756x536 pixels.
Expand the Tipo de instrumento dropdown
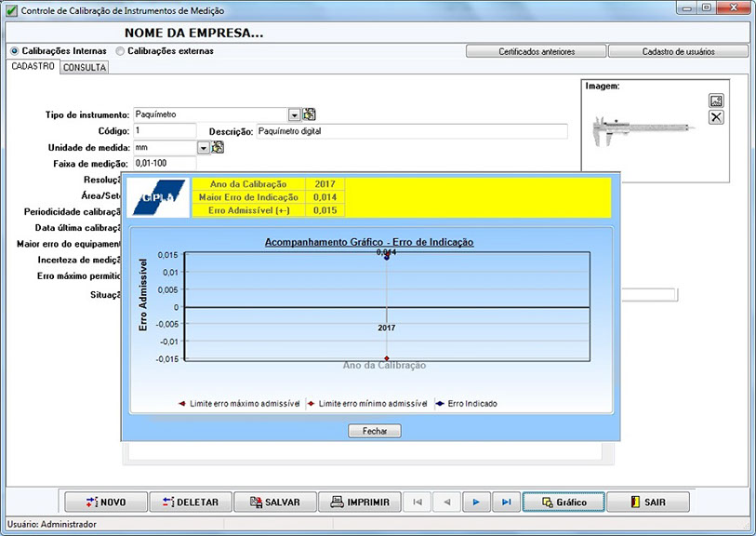point(294,114)
